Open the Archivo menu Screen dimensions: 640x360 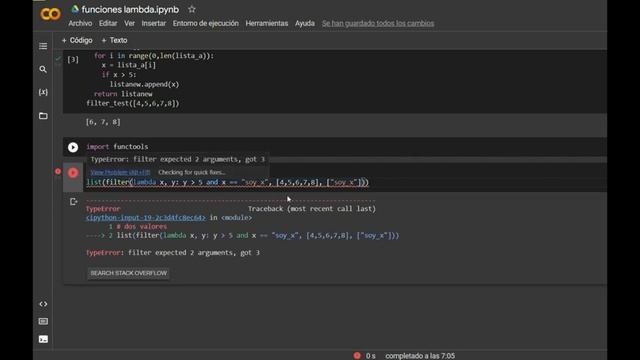click(80, 23)
